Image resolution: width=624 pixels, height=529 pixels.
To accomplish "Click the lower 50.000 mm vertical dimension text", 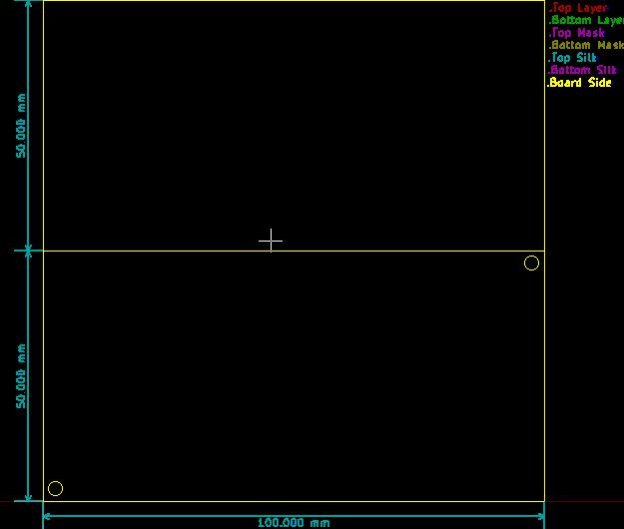I will 20,375.
